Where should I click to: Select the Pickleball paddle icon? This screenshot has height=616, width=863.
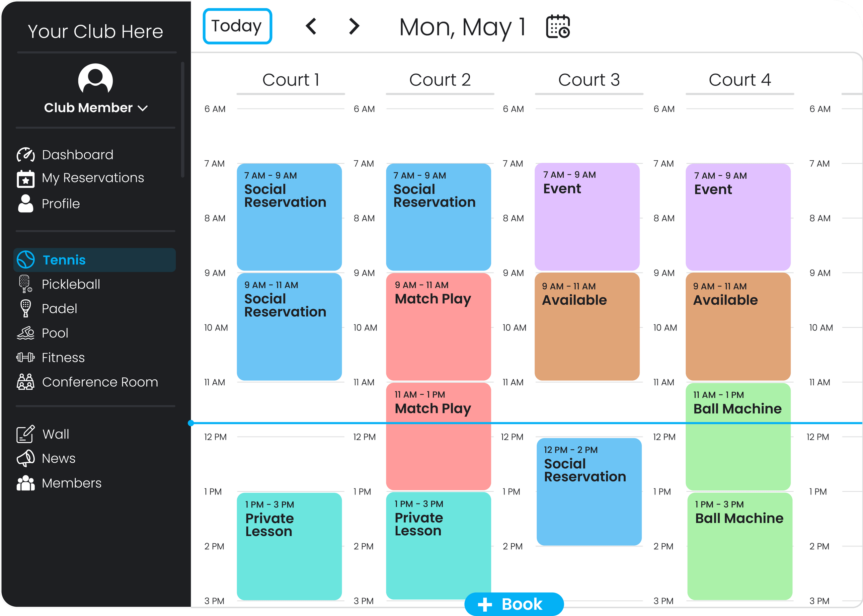click(x=26, y=284)
